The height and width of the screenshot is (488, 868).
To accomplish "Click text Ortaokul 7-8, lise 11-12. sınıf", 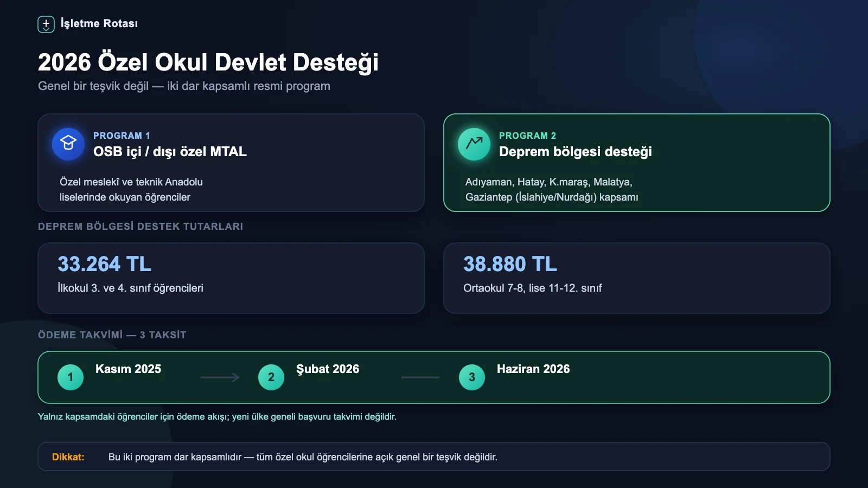I will point(533,288).
